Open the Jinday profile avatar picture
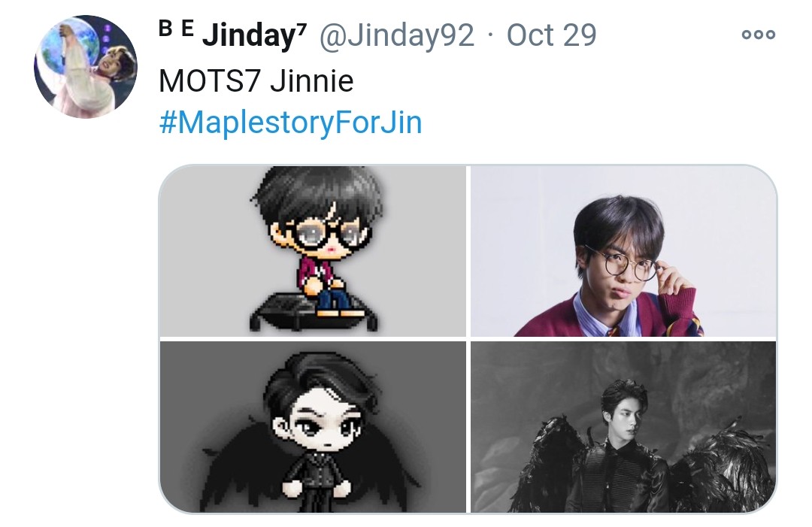 (86, 67)
